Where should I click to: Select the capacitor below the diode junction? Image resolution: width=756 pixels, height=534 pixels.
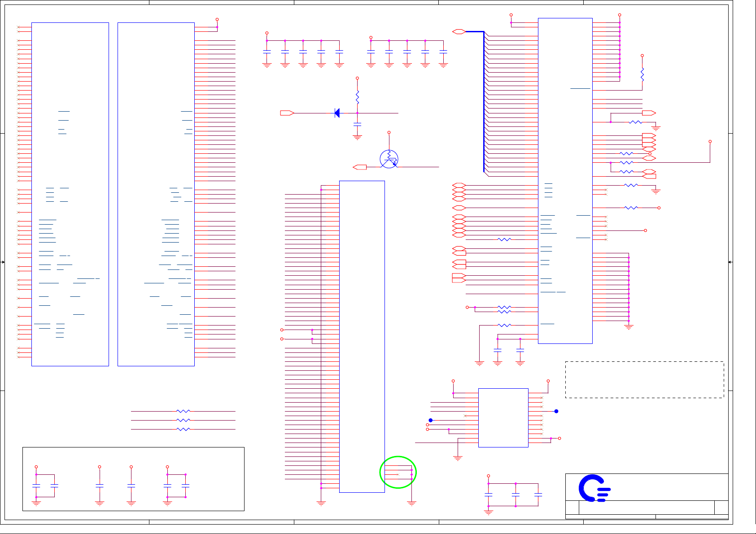358,123
